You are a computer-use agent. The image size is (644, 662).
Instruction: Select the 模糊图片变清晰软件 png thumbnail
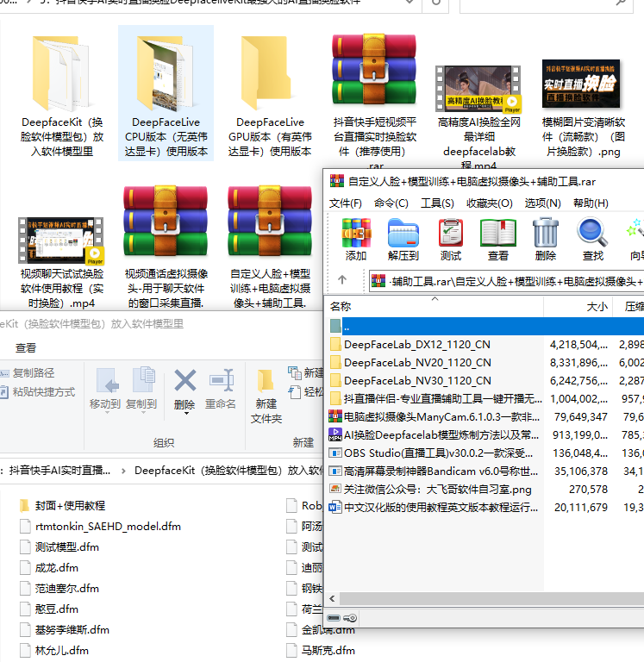click(582, 84)
